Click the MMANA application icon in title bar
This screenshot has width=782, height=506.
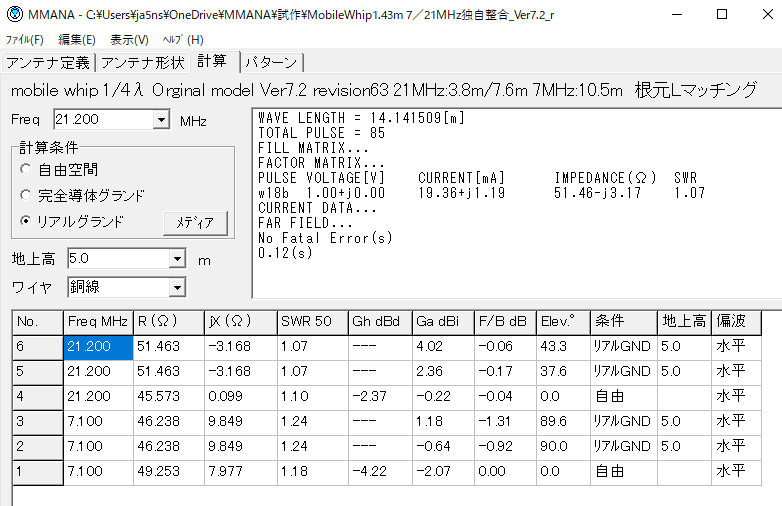[x=14, y=14]
